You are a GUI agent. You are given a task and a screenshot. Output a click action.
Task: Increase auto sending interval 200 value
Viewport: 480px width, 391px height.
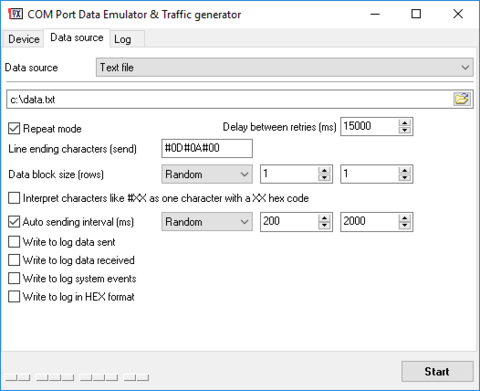324,218
